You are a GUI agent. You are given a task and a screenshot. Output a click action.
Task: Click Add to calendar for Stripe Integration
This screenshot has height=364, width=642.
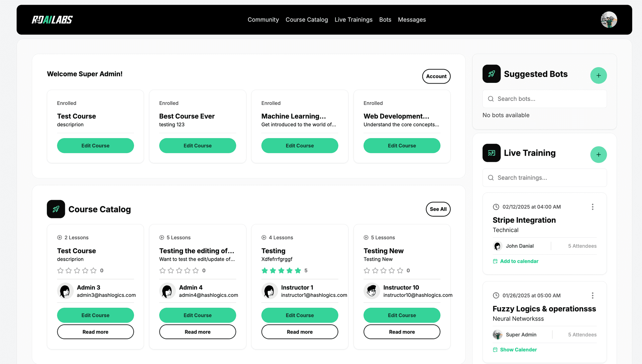(519, 261)
